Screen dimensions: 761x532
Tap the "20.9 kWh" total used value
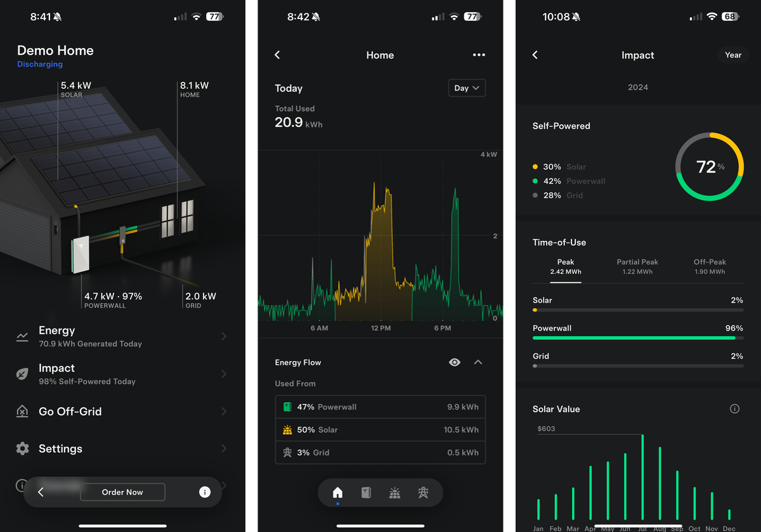coord(298,122)
